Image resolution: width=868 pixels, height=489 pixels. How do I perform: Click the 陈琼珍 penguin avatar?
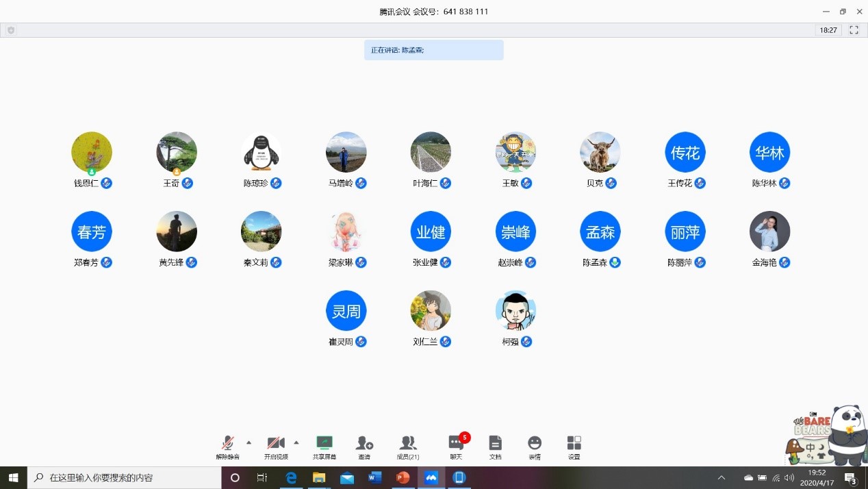coord(261,152)
